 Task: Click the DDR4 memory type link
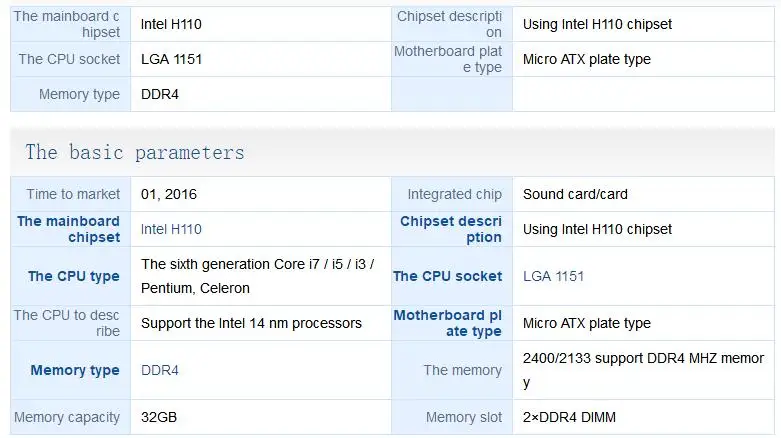pyautogui.click(x=160, y=370)
